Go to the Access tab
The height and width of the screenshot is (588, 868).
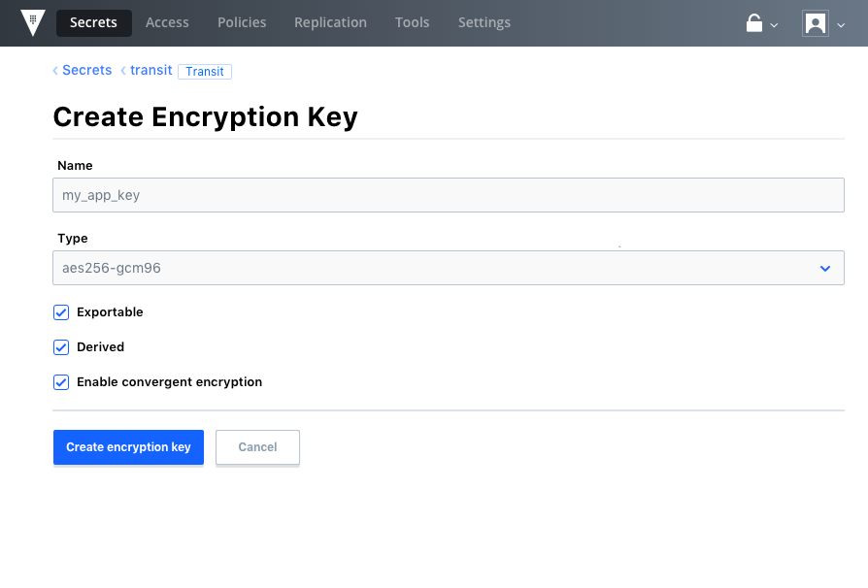pos(167,22)
